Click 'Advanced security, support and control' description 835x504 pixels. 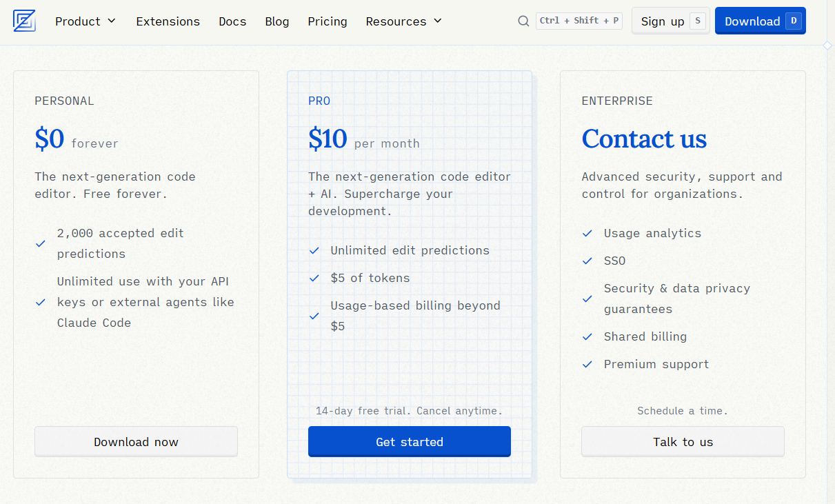(x=682, y=185)
